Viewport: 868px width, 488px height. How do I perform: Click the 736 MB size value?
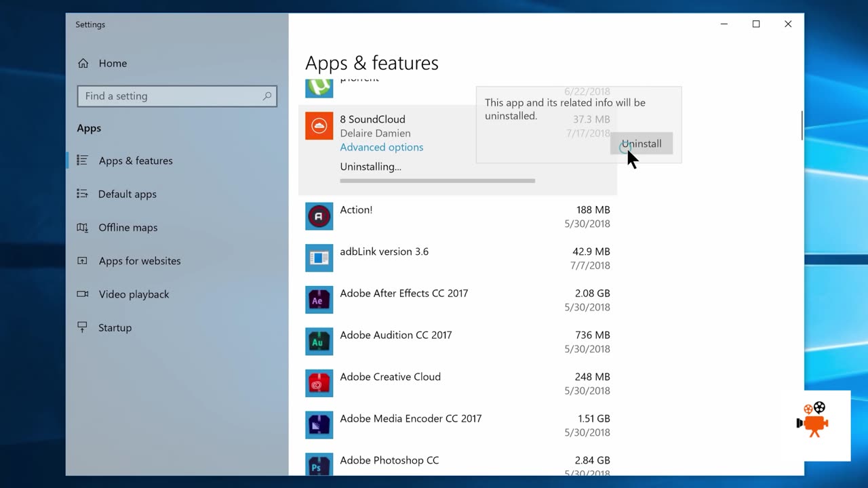coord(593,335)
